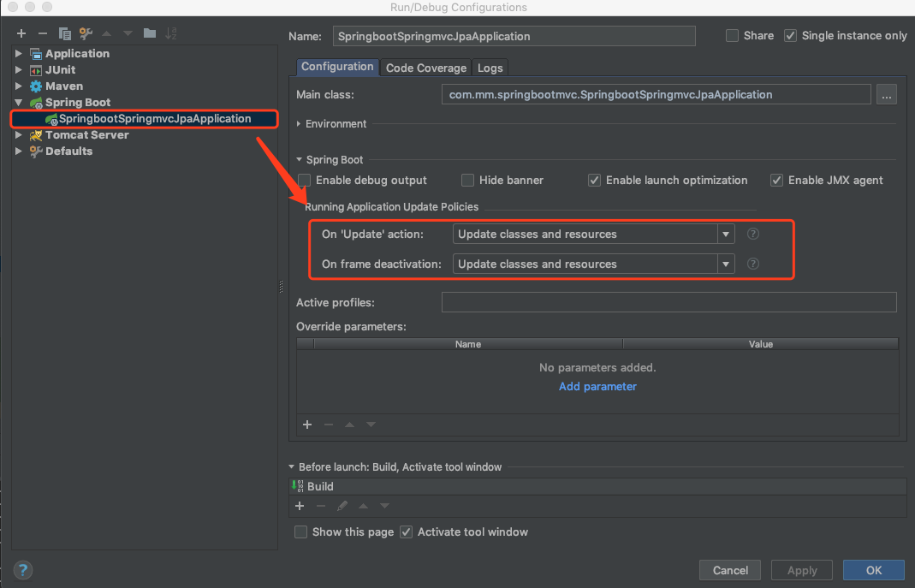Click the Add parameter link
The width and height of the screenshot is (915, 588).
pyautogui.click(x=597, y=386)
